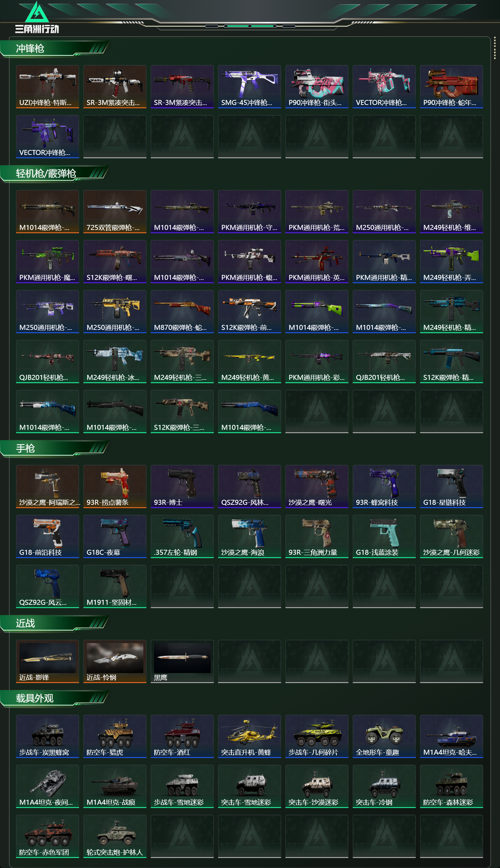
Task: Choose the G18-浅蓝涂装 pistol skin
Action: (x=384, y=536)
